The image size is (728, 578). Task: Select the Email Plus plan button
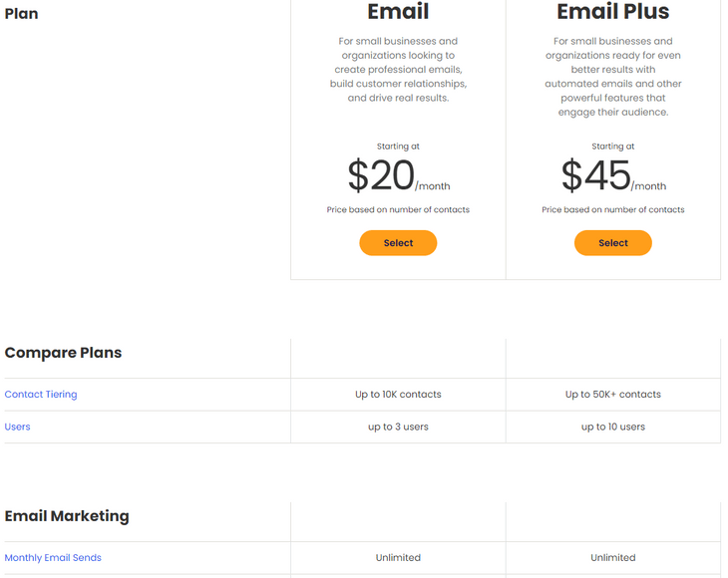point(612,243)
